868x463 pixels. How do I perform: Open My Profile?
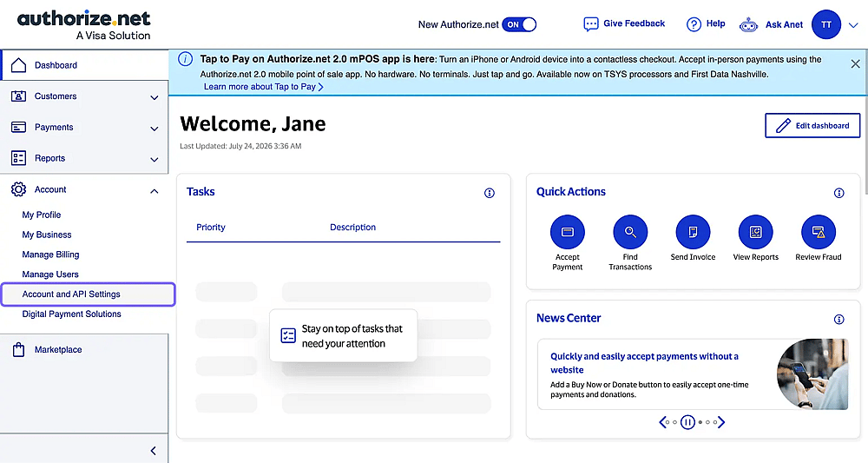coord(42,215)
